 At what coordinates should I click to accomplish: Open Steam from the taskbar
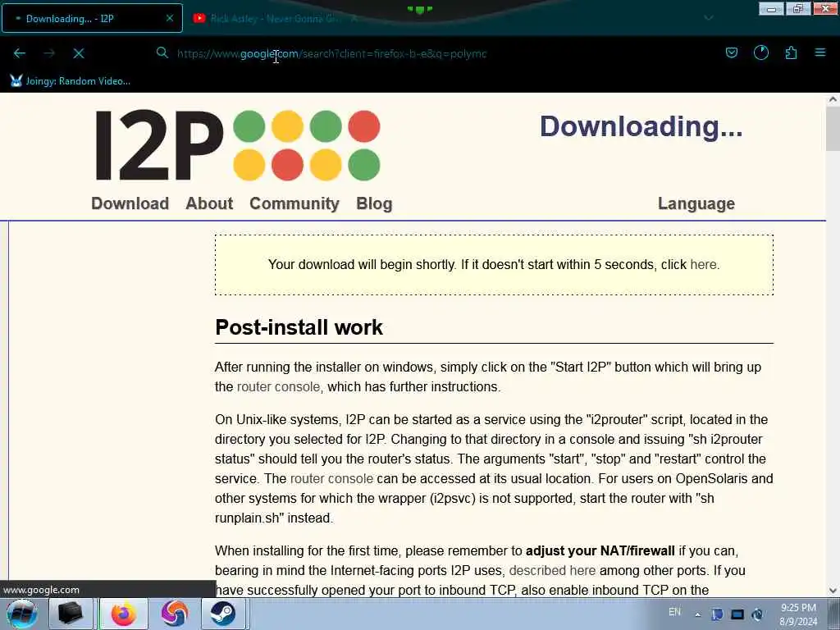tap(223, 614)
